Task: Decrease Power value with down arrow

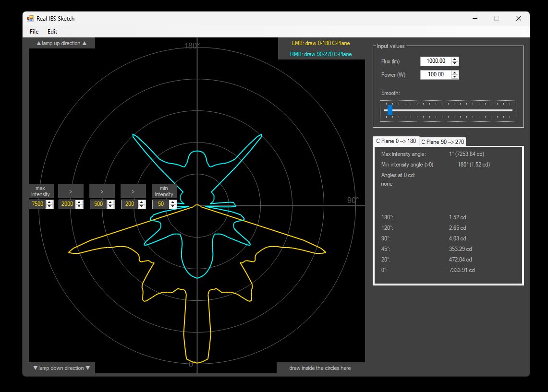Action: pyautogui.click(x=455, y=77)
